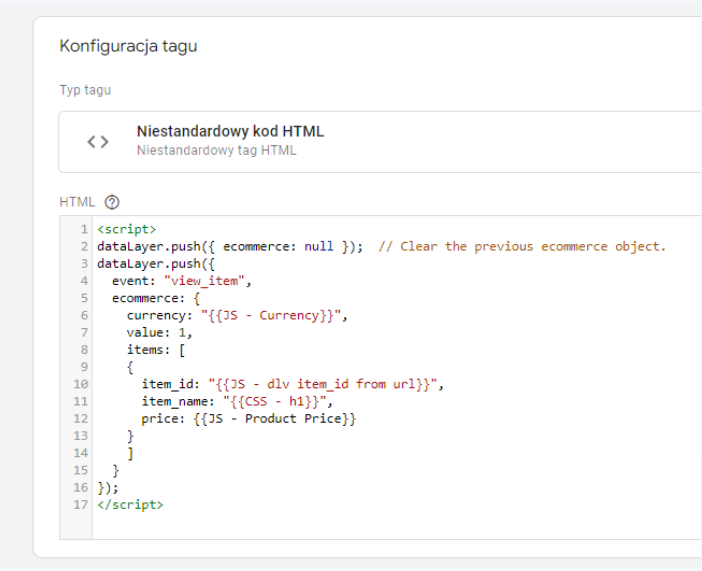The width and height of the screenshot is (702, 571).
Task: Click the {{JS - dlv item_id from url}} variable
Action: pyautogui.click(x=323, y=384)
